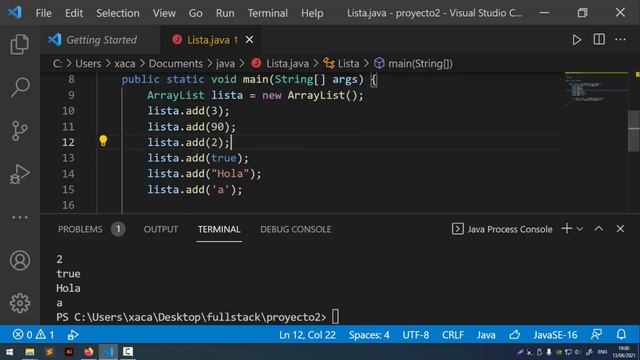Viewport: 640px width, 360px height.
Task: Open the View menu
Action: [164, 13]
